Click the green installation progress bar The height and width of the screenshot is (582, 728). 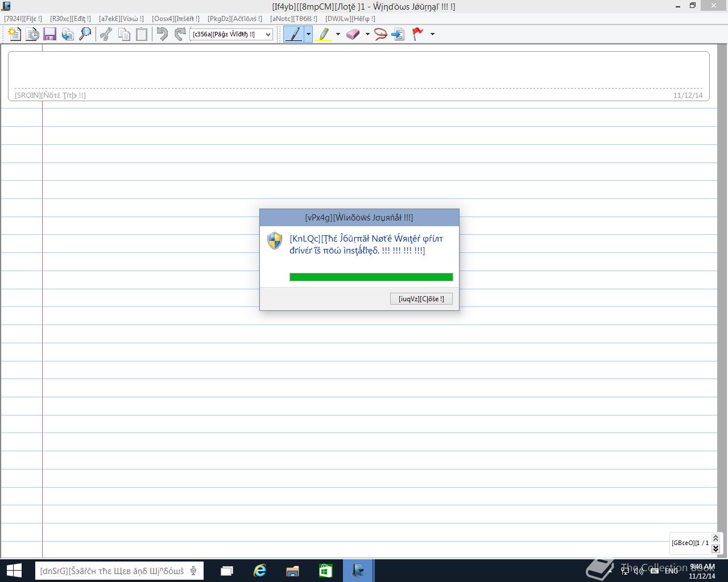click(371, 277)
